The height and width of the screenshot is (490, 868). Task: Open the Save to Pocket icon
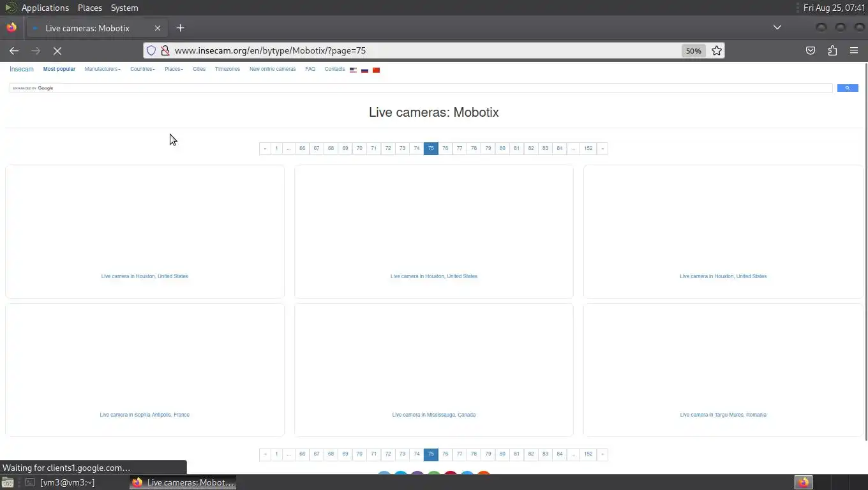point(811,50)
